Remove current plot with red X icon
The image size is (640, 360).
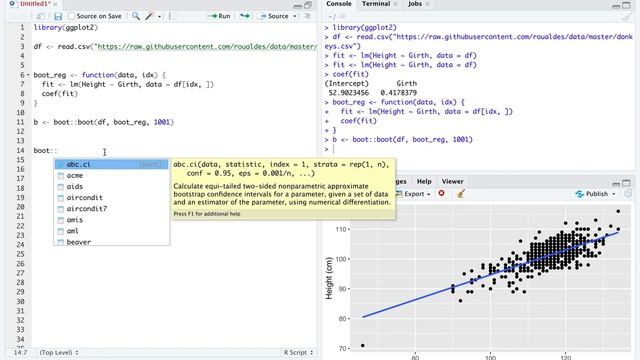(x=441, y=193)
